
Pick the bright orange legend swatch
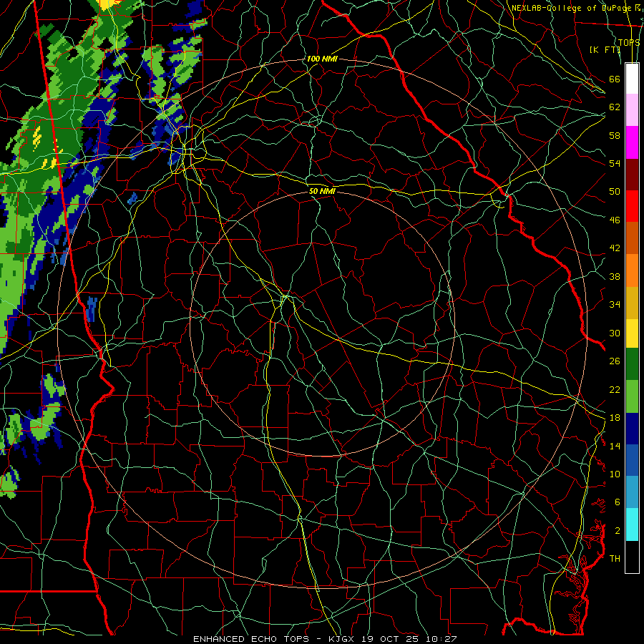632,270
